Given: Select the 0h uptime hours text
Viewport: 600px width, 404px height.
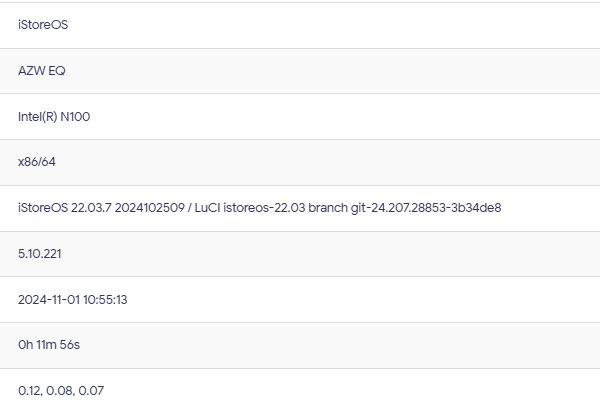Looking at the screenshot, I should (x=25, y=345).
